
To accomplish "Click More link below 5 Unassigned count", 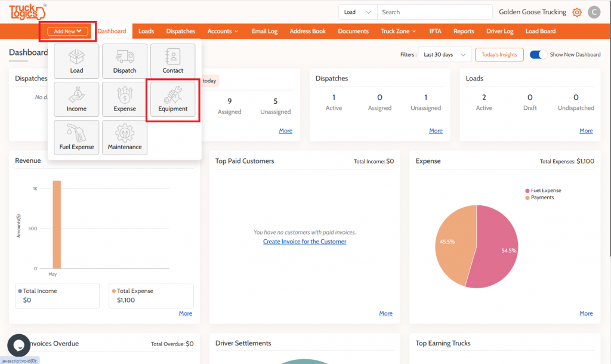I will click(x=286, y=131).
